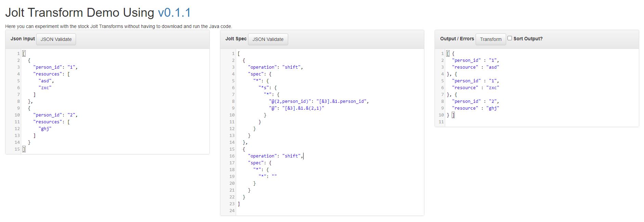Click the "@(2,person_id)" line in Jolt Spec
Image resolution: width=644 pixels, height=222 pixels.
[x=319, y=101]
